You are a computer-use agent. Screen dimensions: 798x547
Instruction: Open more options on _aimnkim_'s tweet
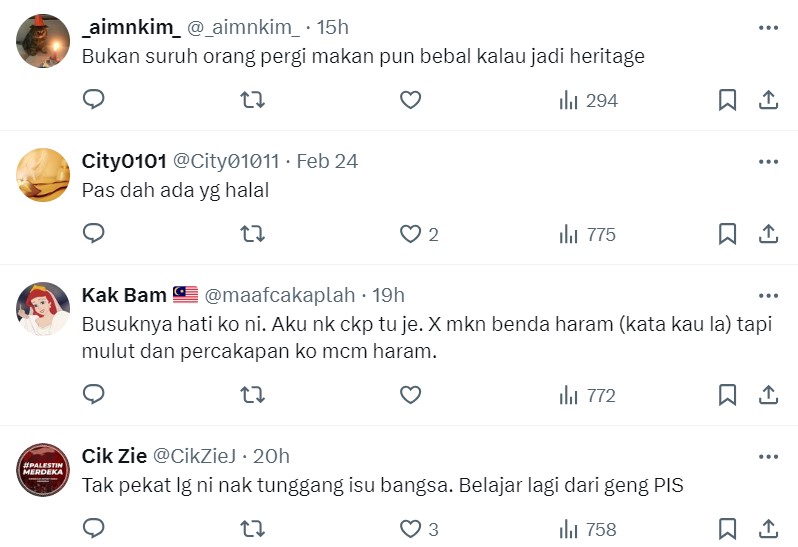pyautogui.click(x=768, y=28)
